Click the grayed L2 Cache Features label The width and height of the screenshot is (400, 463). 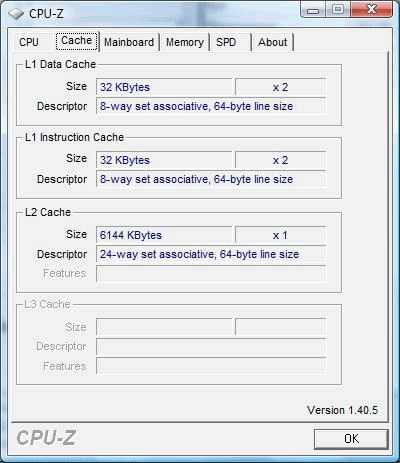[65, 273]
